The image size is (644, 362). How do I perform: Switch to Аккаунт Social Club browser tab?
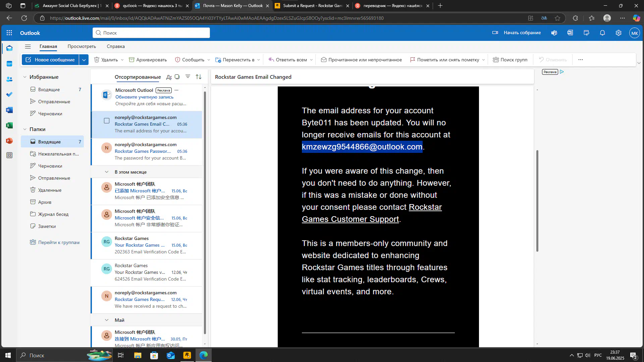tap(71, 6)
